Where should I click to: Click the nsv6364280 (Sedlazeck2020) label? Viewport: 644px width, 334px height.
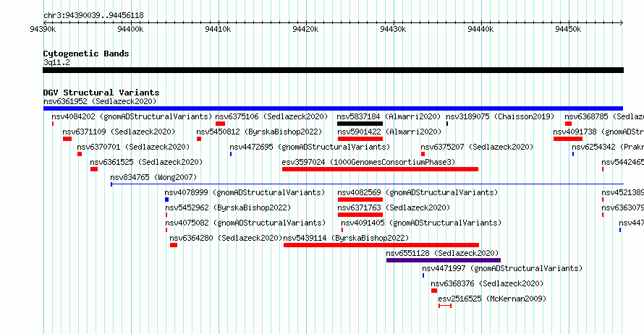(x=226, y=238)
